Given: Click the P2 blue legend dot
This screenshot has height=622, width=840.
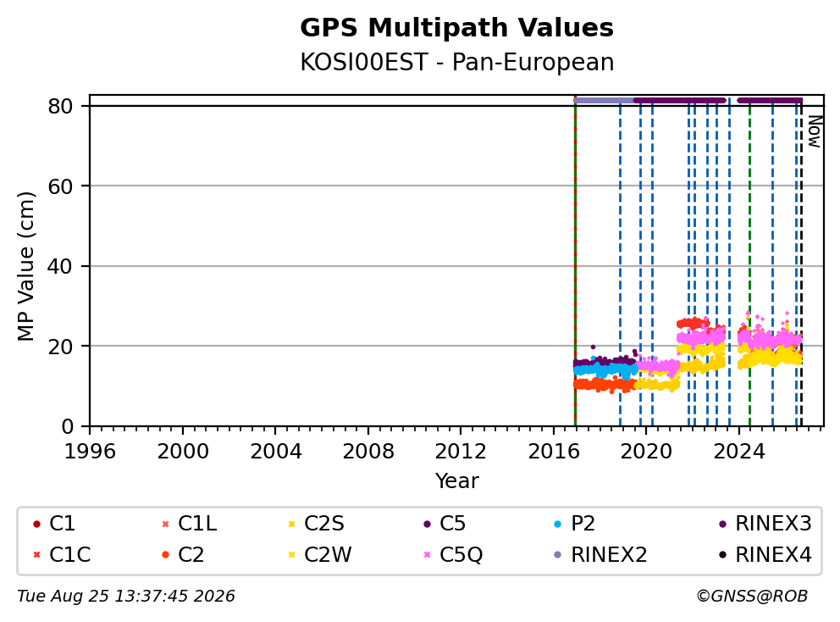Looking at the screenshot, I should tap(558, 524).
